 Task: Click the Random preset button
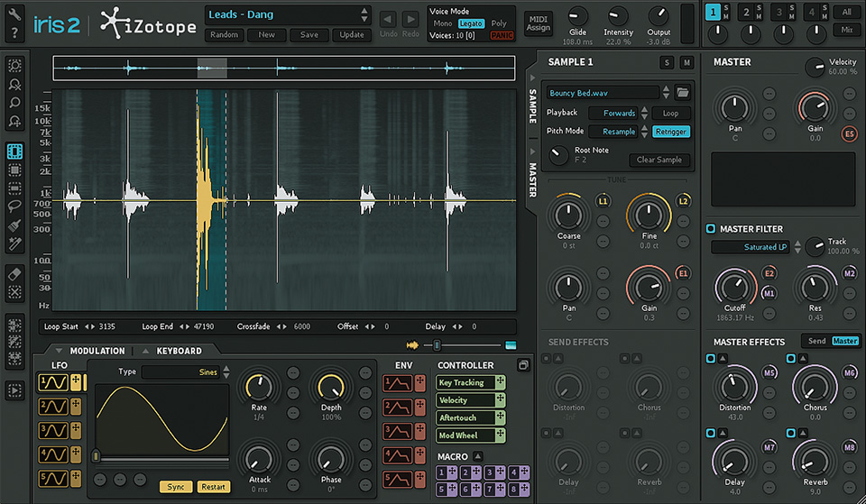click(224, 35)
